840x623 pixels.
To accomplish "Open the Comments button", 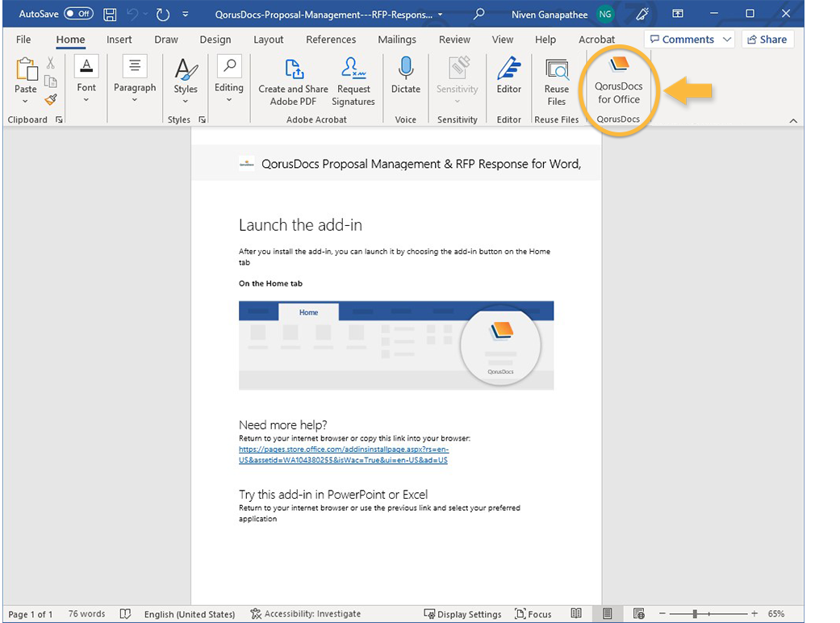I will point(682,39).
